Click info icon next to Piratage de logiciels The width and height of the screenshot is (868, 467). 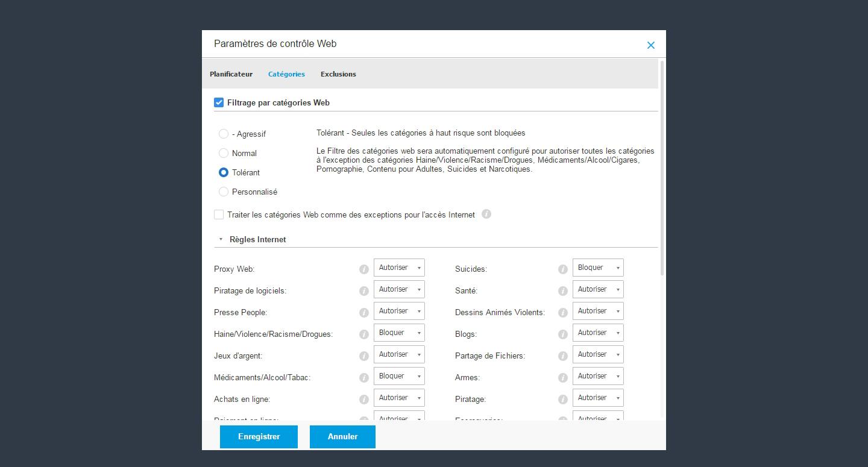[363, 291]
